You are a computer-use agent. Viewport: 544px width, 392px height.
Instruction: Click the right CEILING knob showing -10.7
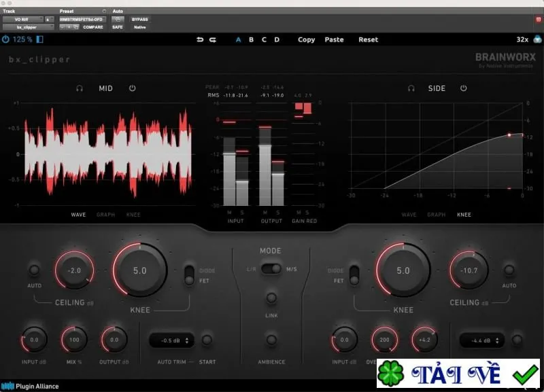pos(469,270)
